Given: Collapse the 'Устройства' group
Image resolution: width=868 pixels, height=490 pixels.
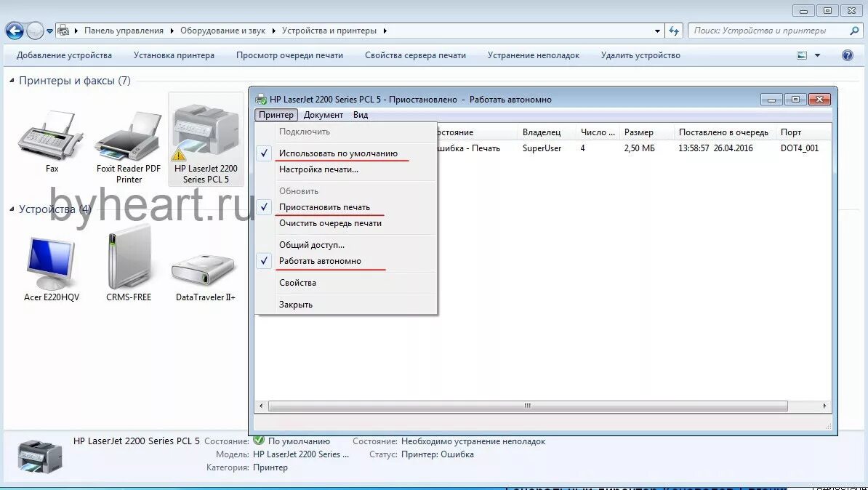Looking at the screenshot, I should [12, 209].
